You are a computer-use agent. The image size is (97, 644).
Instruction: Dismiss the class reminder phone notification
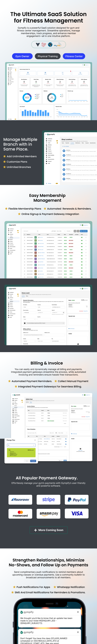(78, 632)
